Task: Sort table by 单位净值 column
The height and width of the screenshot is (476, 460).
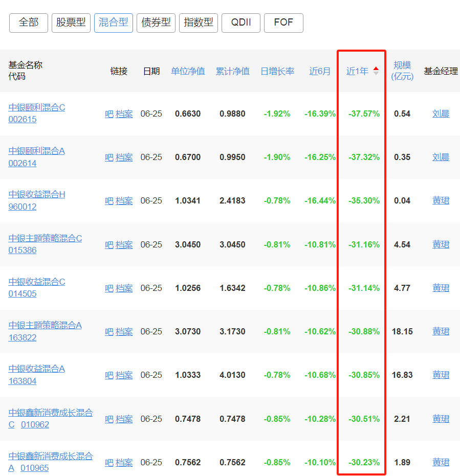Action: 188,71
